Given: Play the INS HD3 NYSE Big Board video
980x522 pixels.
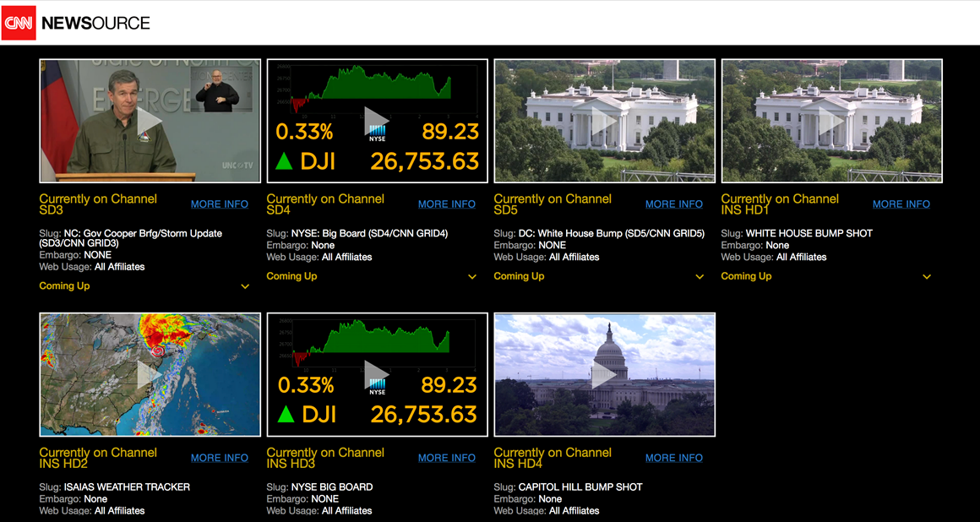Looking at the screenshot, I should point(377,374).
